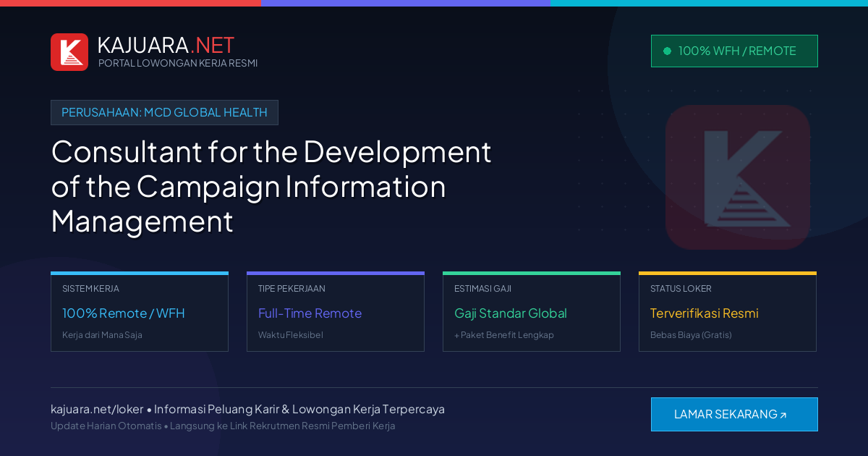Click the arrow icon in LAMAR SEKARANG
Viewport: 868px width, 456px height.
pos(783,415)
